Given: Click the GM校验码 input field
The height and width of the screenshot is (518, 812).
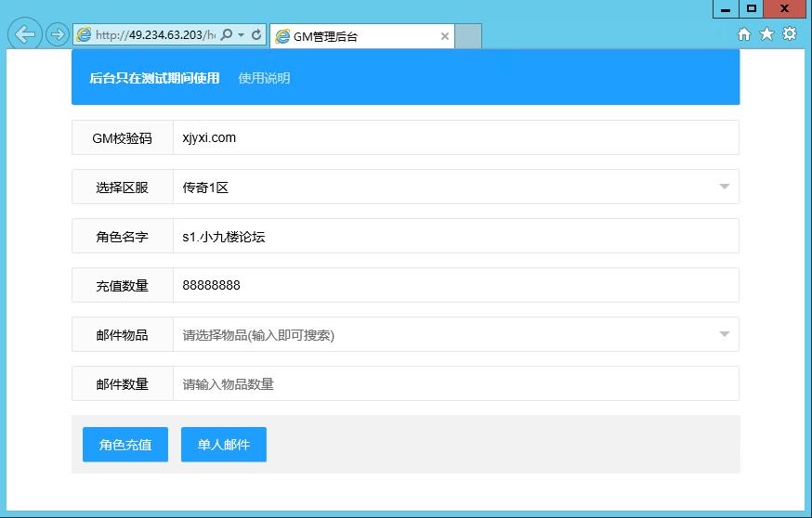Looking at the screenshot, I should coord(455,137).
